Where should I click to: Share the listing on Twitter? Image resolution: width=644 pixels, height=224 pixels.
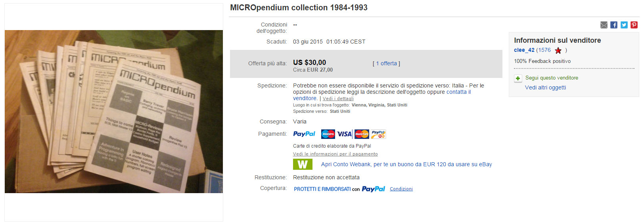[x=624, y=25]
